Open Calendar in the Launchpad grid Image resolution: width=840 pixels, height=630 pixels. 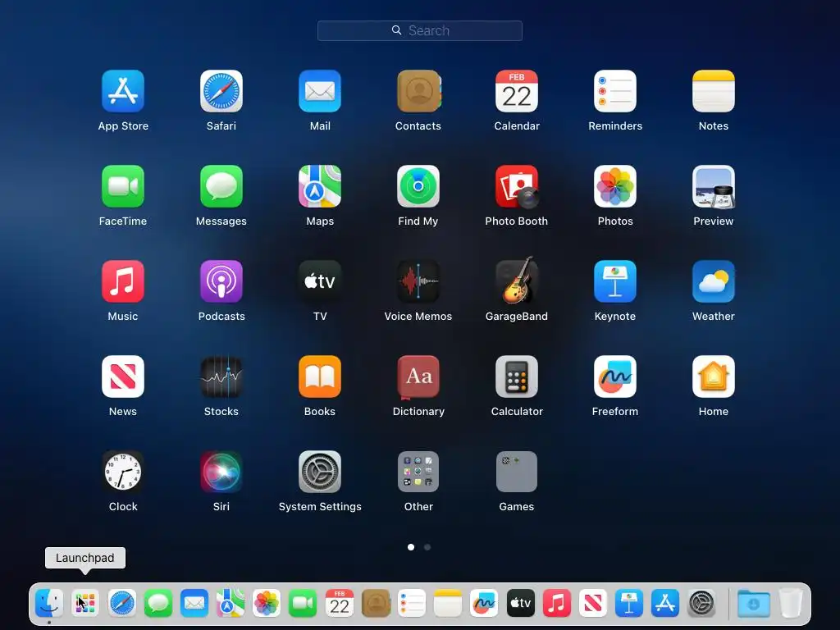point(517,91)
